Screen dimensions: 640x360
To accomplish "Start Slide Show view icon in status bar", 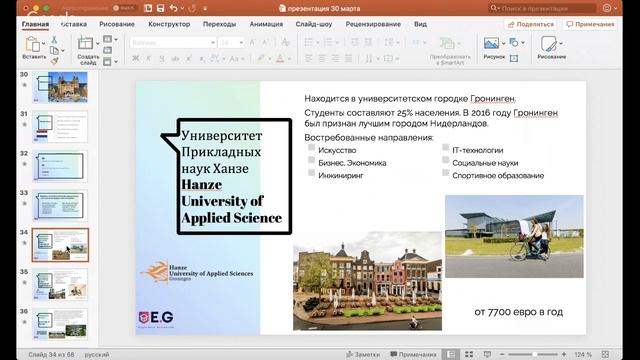I will point(487,354).
